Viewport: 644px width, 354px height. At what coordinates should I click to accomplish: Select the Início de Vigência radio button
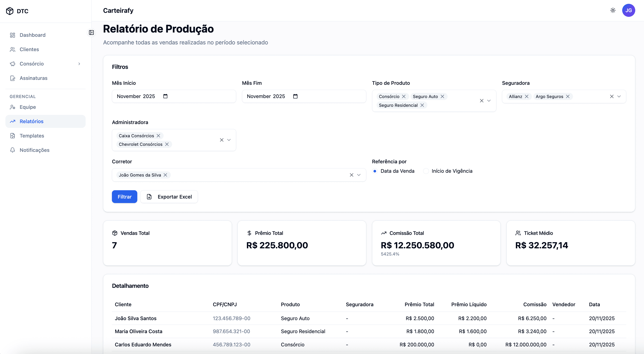coord(426,171)
